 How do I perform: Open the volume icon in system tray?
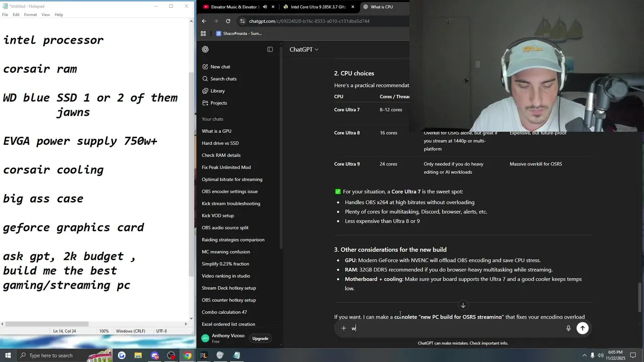(601, 355)
